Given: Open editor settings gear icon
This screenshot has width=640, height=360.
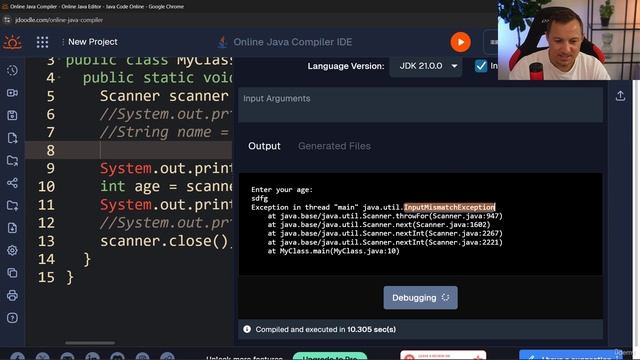Looking at the screenshot, I should tap(12, 250).
